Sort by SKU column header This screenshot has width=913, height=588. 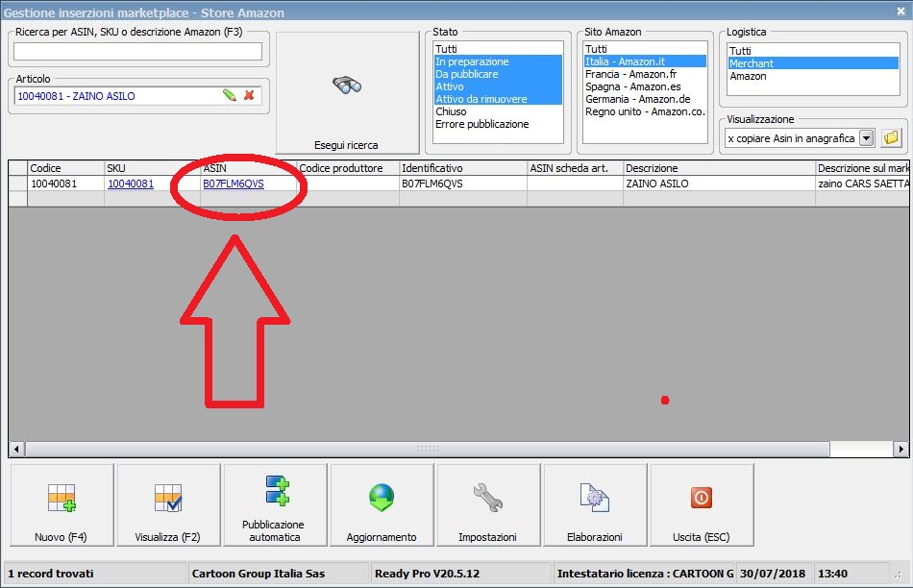tap(152, 168)
